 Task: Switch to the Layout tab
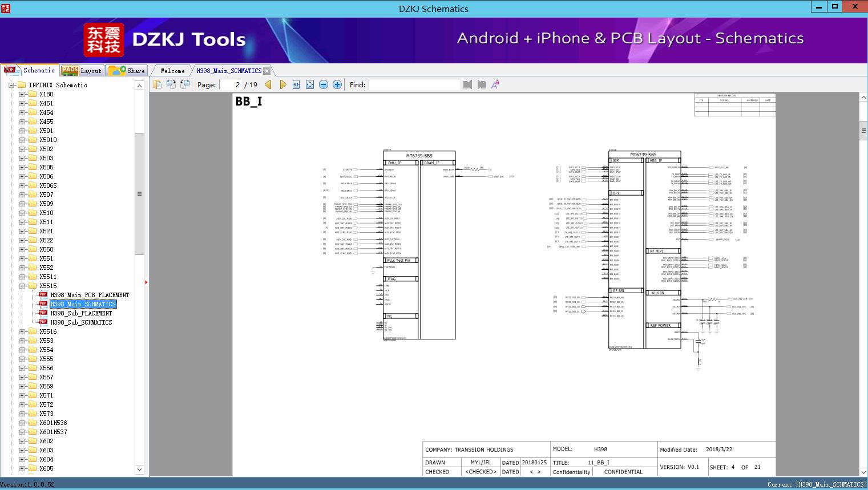[x=82, y=71]
